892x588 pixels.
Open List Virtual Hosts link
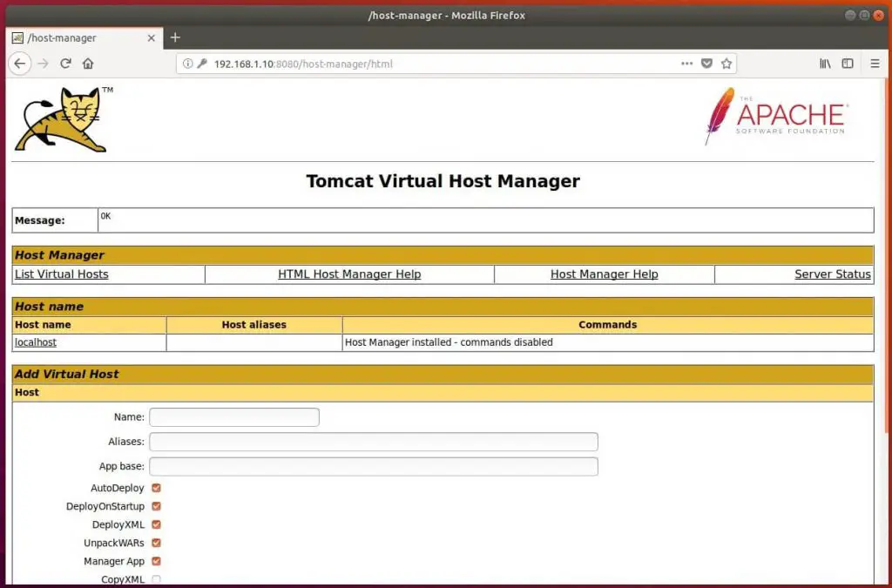62,274
